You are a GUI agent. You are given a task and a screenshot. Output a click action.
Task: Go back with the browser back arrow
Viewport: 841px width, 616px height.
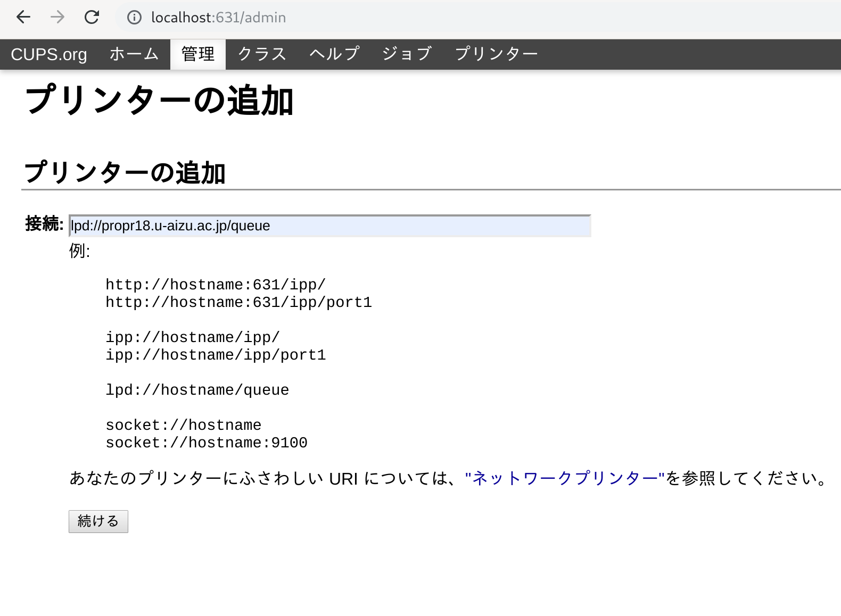point(23,18)
